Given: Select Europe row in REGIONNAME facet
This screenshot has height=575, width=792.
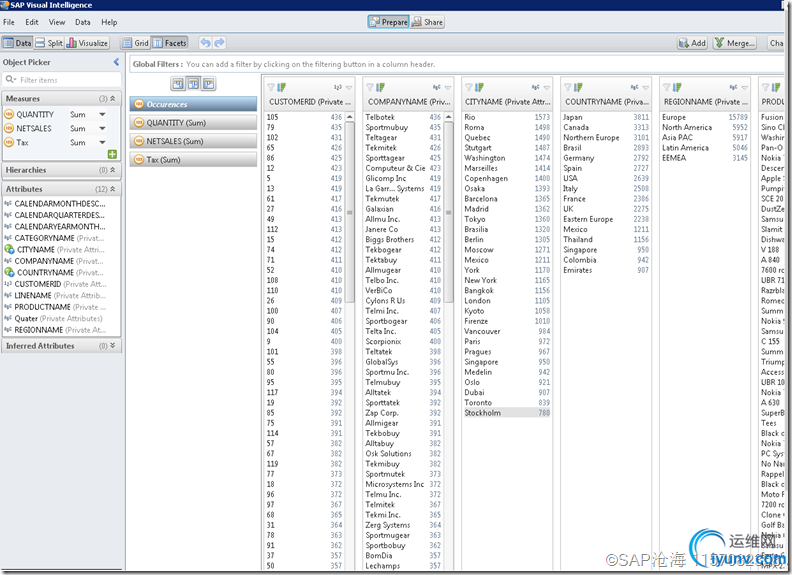Looking at the screenshot, I should [705, 117].
